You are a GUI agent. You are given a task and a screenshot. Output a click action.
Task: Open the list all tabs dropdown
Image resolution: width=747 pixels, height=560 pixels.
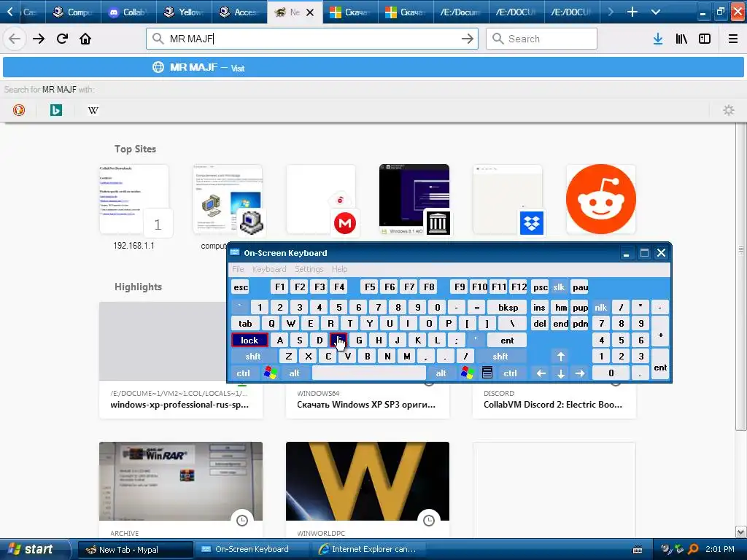[656, 12]
